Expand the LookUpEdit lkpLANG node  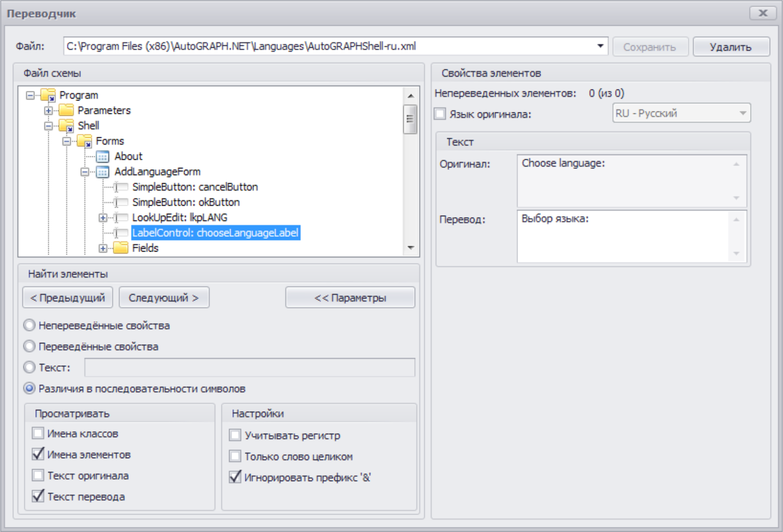click(103, 218)
